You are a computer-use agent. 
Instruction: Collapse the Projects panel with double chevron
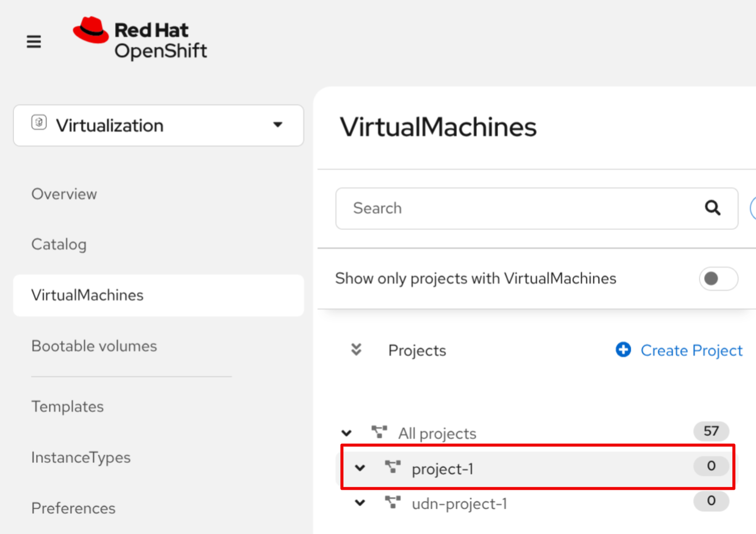pos(356,350)
